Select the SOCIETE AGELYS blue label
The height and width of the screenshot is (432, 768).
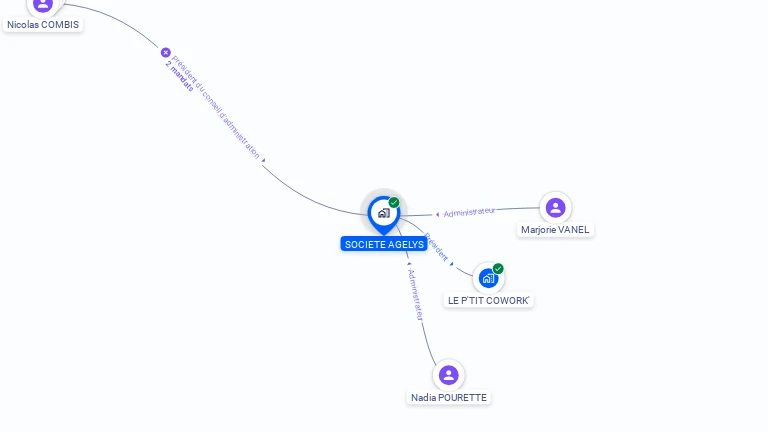pyautogui.click(x=384, y=244)
